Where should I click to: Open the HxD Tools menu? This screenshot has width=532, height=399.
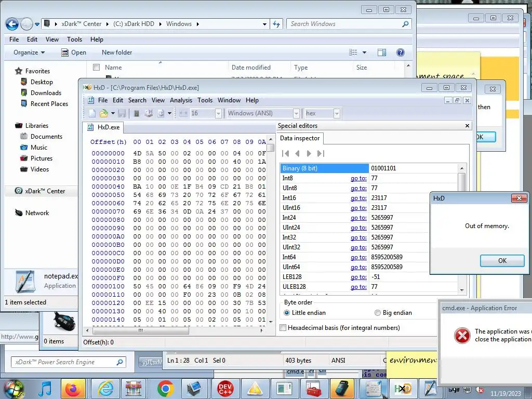pos(205,100)
